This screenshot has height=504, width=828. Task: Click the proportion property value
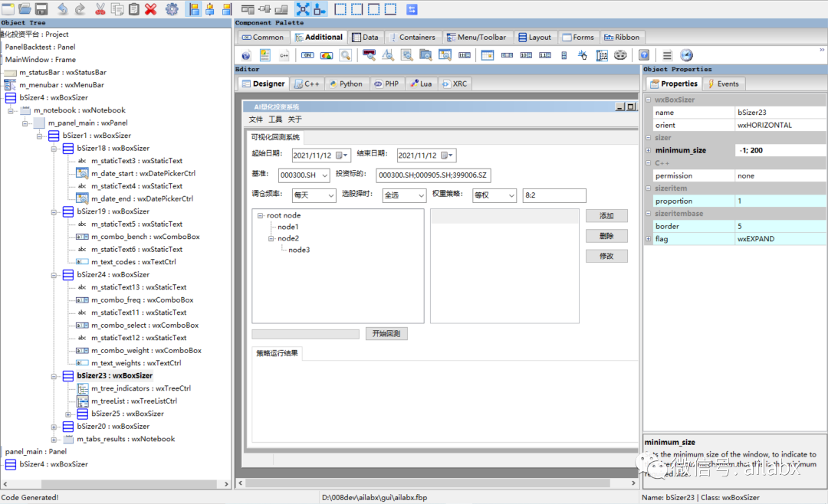click(x=780, y=201)
